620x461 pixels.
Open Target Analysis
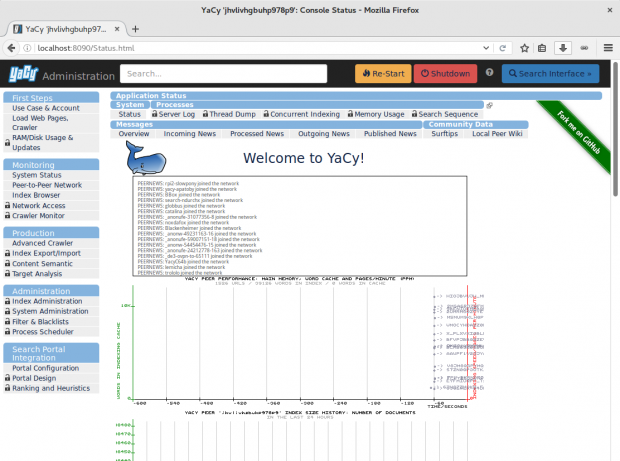tap(37, 274)
